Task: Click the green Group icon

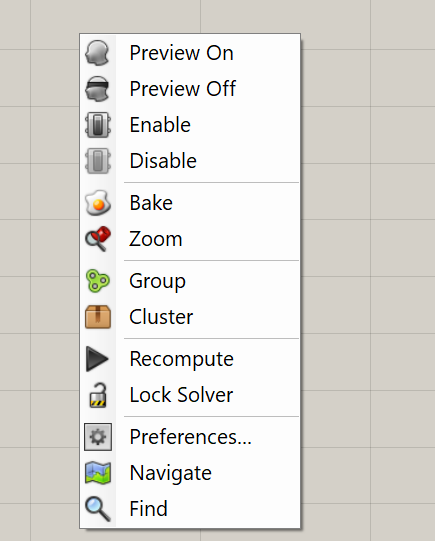Action: 98,281
